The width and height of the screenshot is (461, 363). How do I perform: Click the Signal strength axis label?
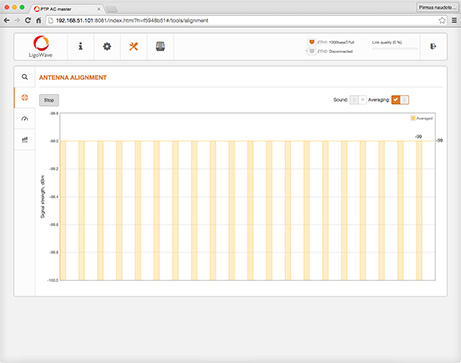[x=43, y=197]
